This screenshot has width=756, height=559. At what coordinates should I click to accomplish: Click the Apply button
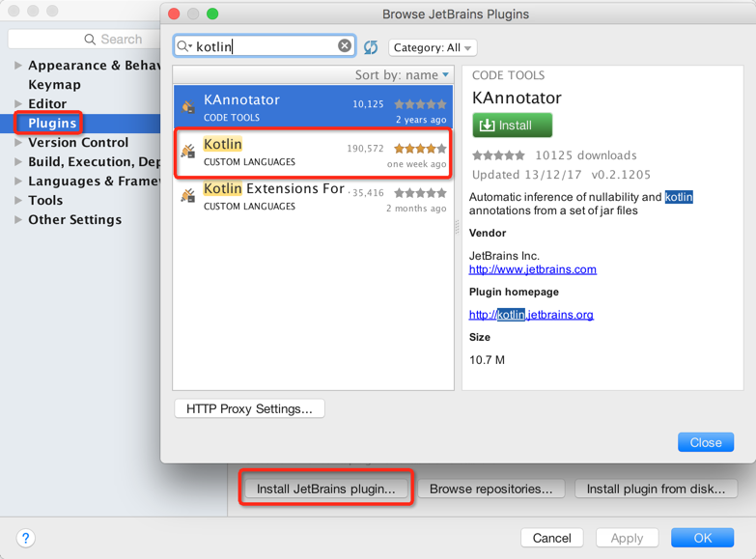[627, 538]
